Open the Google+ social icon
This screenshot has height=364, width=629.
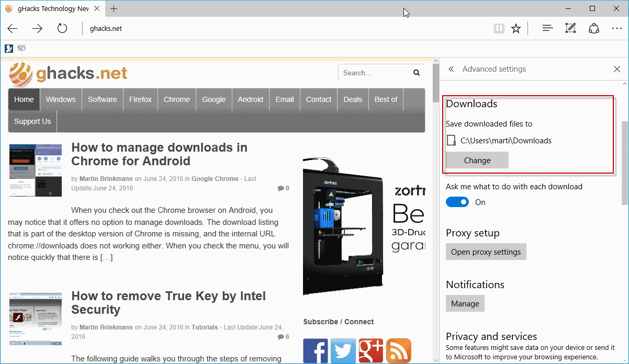point(371,351)
